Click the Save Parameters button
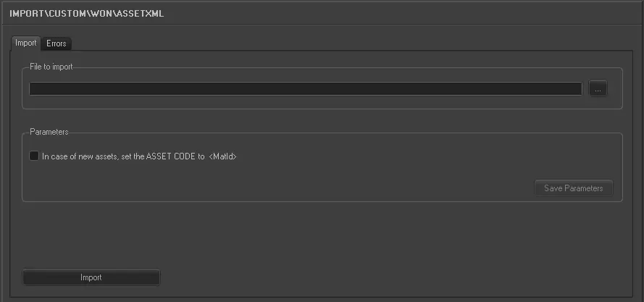 [x=573, y=188]
